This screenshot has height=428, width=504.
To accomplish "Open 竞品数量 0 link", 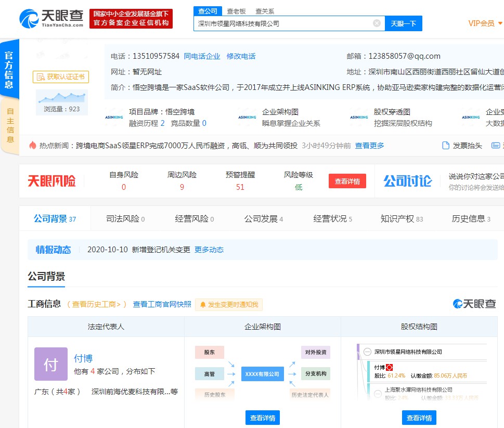I will pos(189,123).
